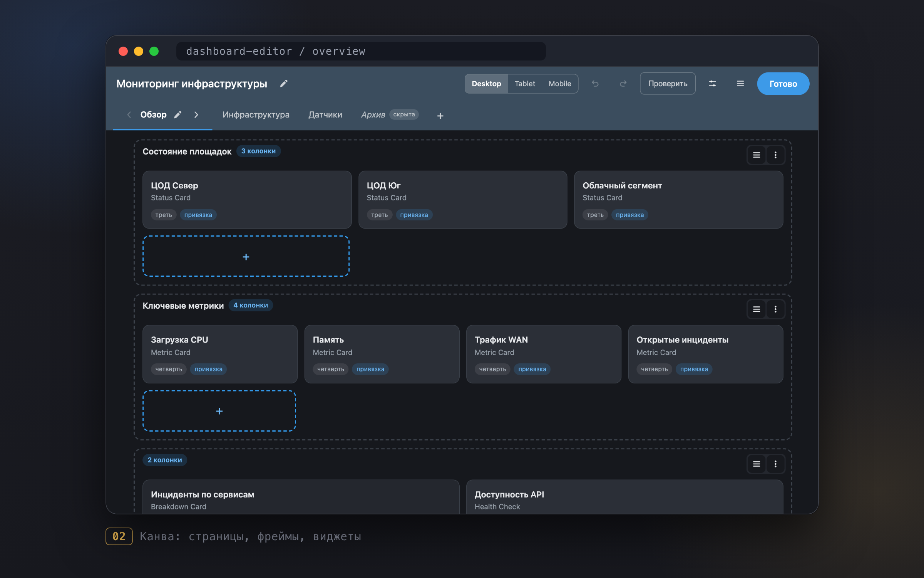Image resolution: width=924 pixels, height=578 pixels.
Task: Select the Память metric card
Action: (382, 354)
